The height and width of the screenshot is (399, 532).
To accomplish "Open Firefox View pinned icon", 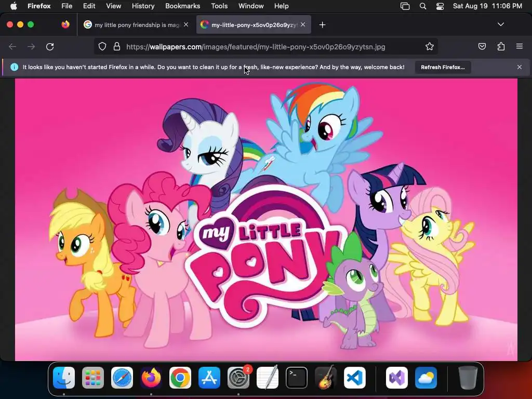I will pos(65,24).
